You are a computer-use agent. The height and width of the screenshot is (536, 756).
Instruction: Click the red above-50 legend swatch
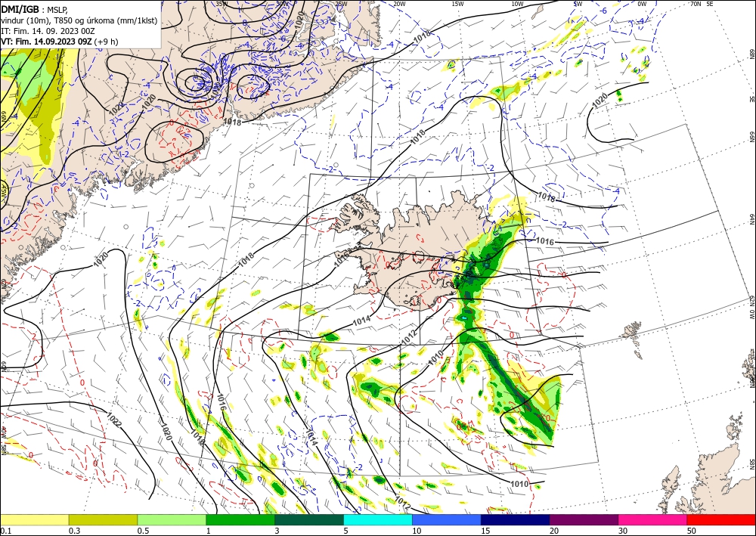click(721, 519)
